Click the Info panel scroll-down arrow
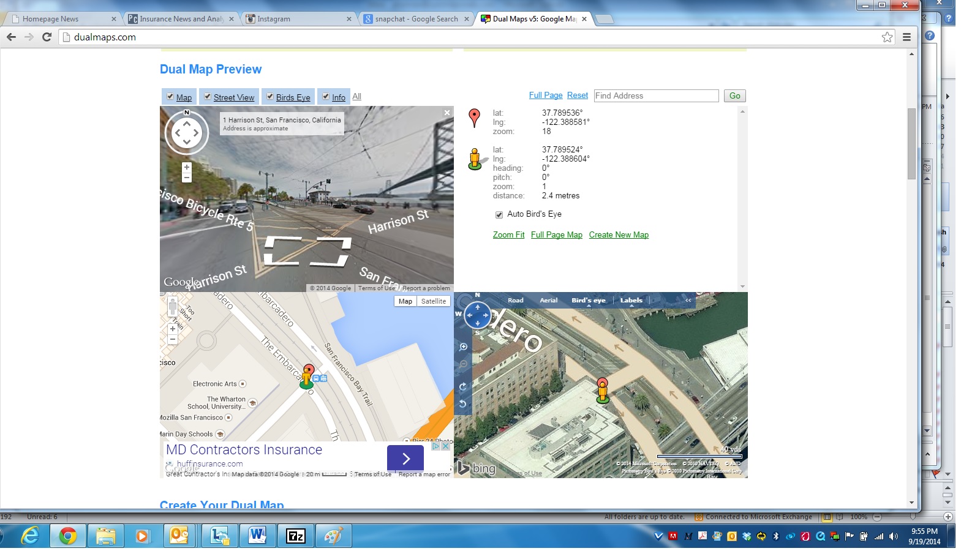 click(x=742, y=287)
